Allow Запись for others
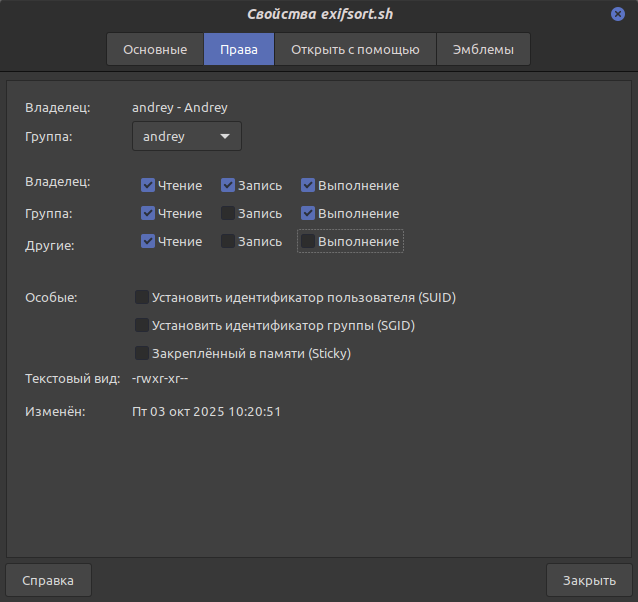Screen dimensions: 638x602 (228, 241)
